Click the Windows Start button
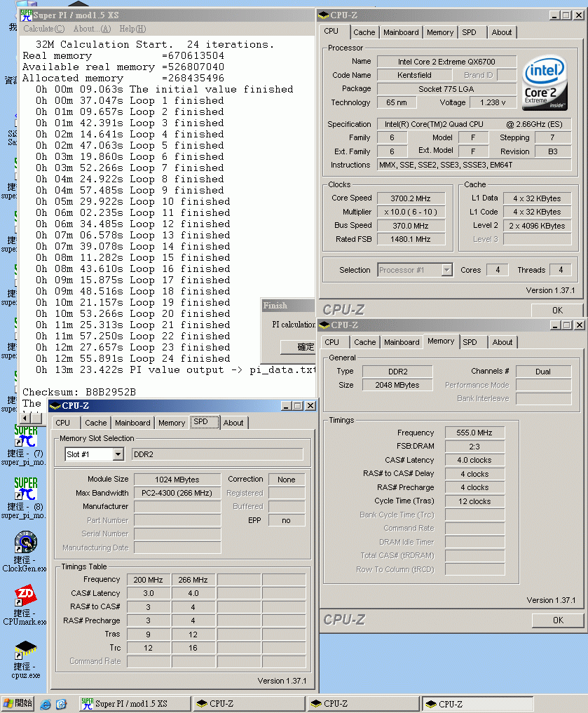Image resolution: width=588 pixels, height=713 pixels. point(18,703)
